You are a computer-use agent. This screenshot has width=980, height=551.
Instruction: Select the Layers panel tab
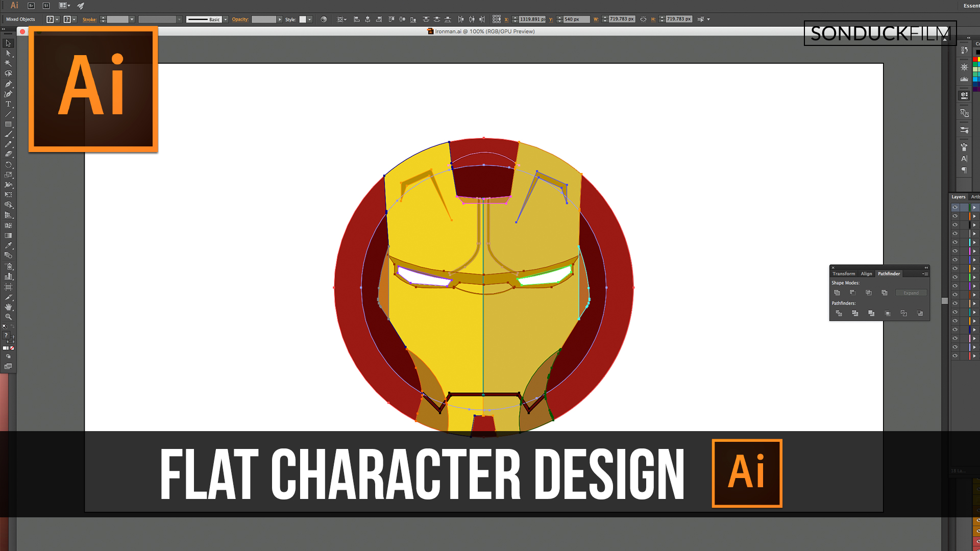[x=959, y=197]
